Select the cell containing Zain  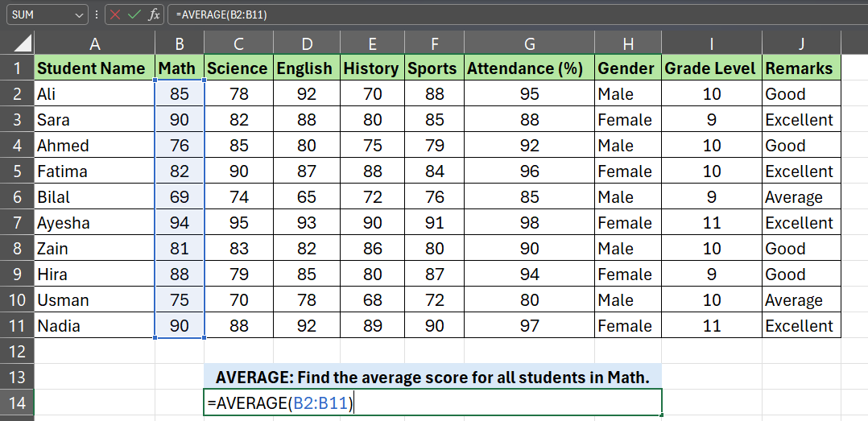tap(95, 249)
